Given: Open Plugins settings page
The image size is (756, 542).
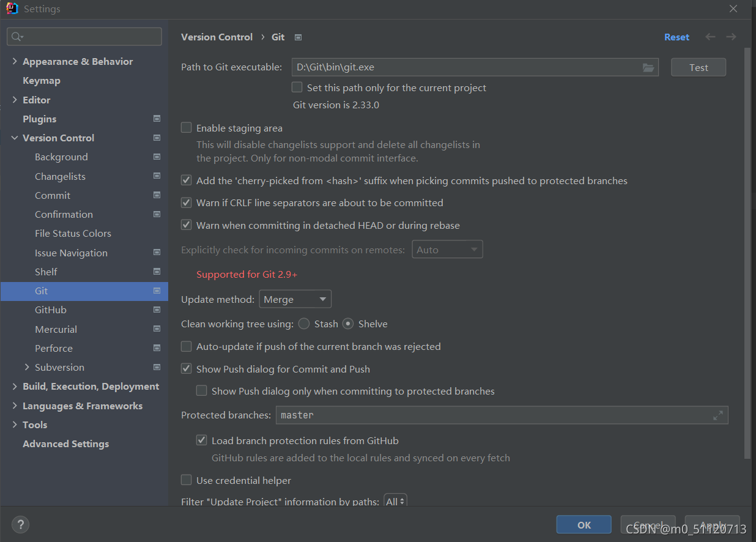Looking at the screenshot, I should click(x=40, y=119).
